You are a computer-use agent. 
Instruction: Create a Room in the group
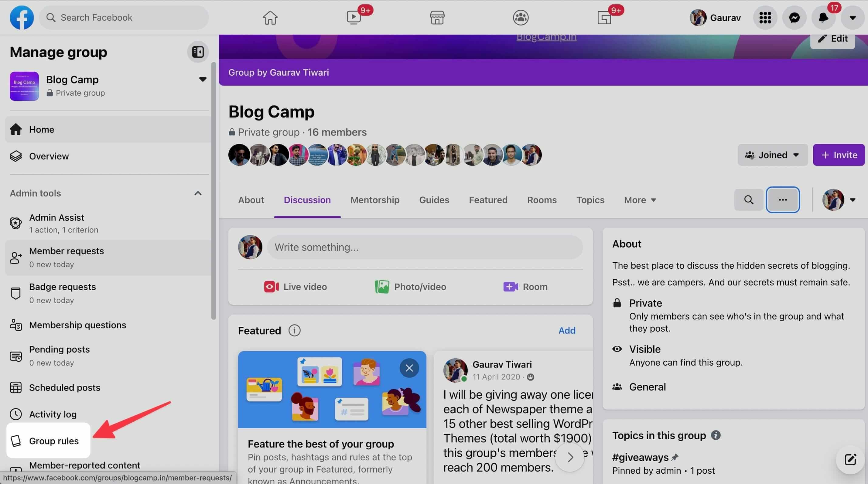point(525,286)
